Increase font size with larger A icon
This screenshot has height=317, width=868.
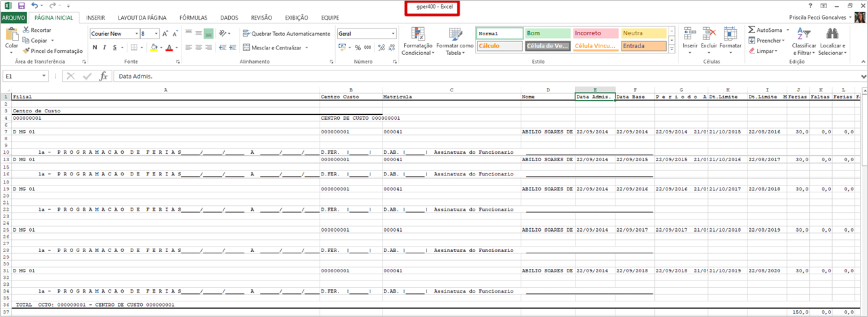(166, 33)
